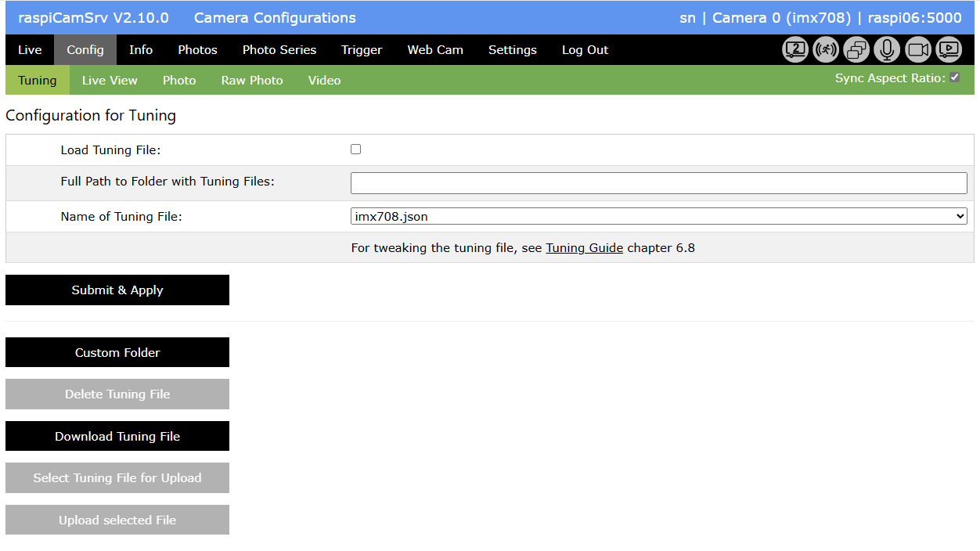Follow the Tuning Guide link

584,248
